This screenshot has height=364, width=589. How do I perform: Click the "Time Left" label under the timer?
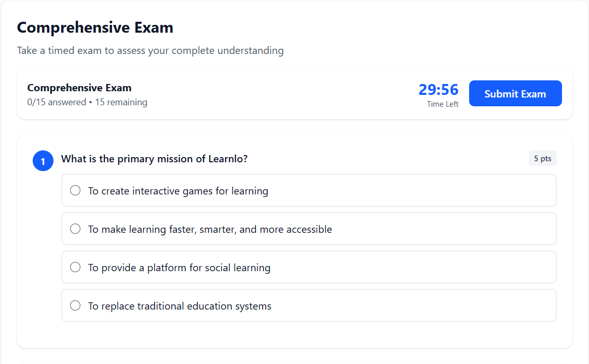tap(442, 104)
